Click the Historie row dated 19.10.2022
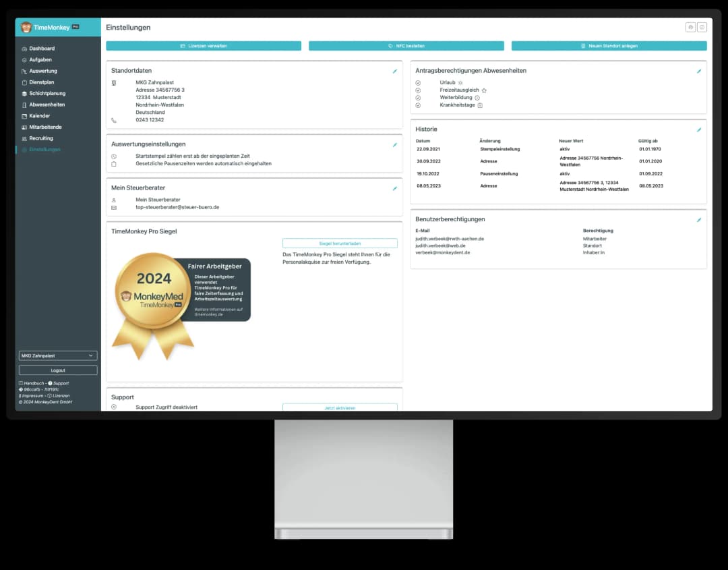The height and width of the screenshot is (570, 728). [x=558, y=174]
